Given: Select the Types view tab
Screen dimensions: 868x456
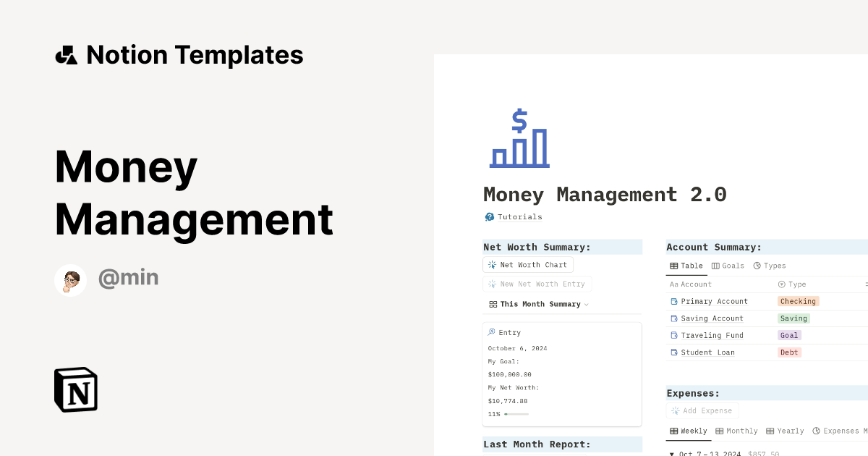Looking at the screenshot, I should pos(770,266).
